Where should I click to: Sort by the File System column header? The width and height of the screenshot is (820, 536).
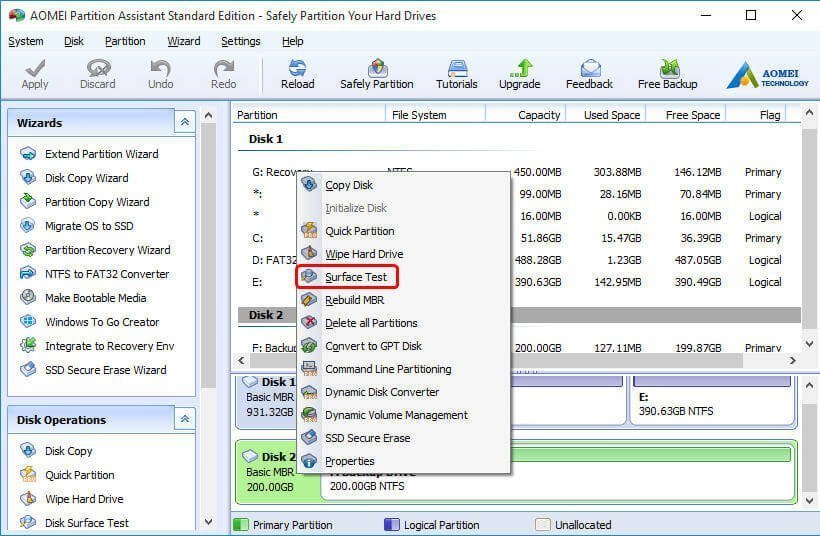[x=436, y=115]
